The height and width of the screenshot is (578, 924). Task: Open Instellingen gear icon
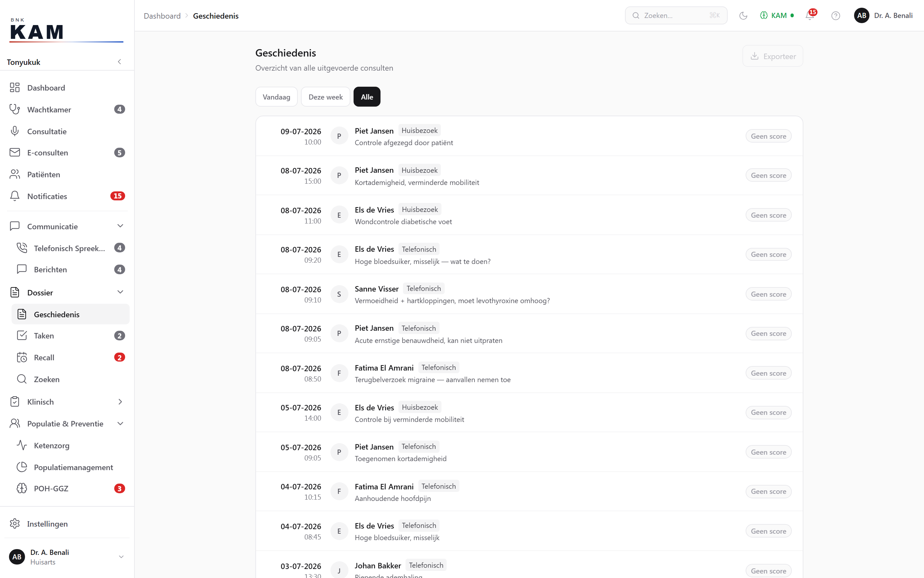tap(14, 524)
